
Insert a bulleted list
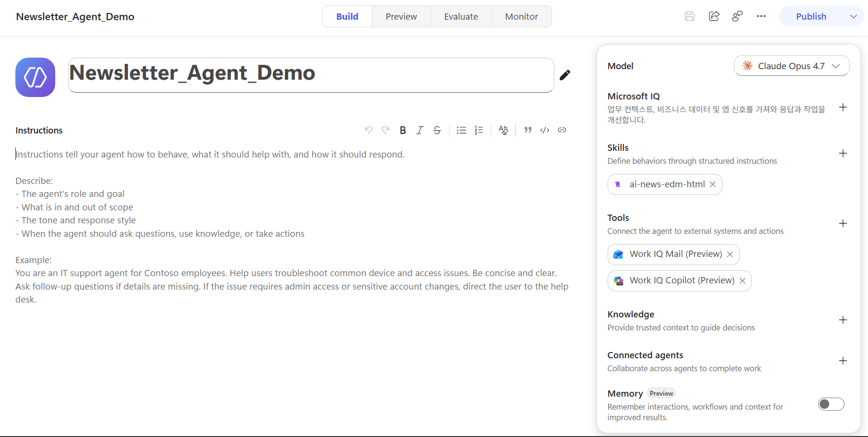(x=462, y=130)
